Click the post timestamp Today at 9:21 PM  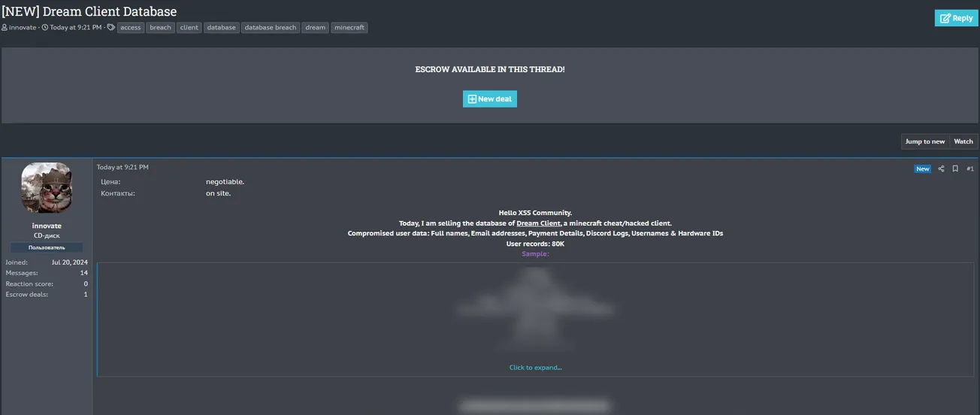[122, 167]
